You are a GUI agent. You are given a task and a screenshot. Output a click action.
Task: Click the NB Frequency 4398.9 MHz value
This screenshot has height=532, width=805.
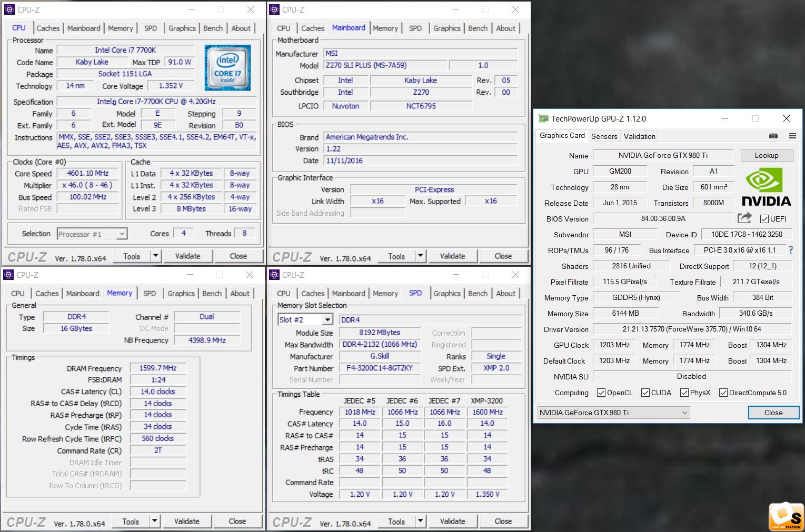coord(207,340)
